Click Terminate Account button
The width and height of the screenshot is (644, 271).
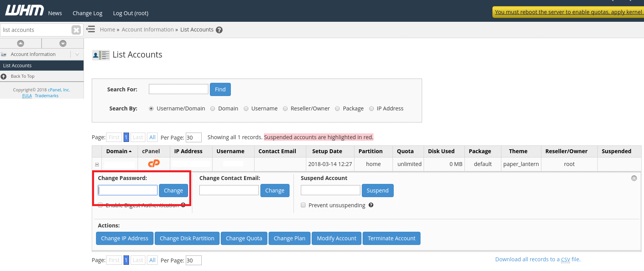click(392, 238)
